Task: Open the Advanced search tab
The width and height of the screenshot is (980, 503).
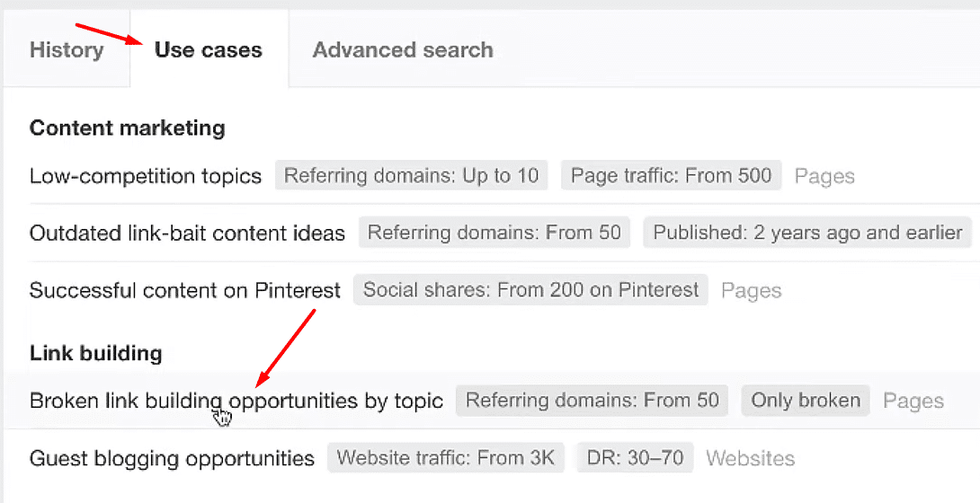Action: pyautogui.click(x=402, y=49)
